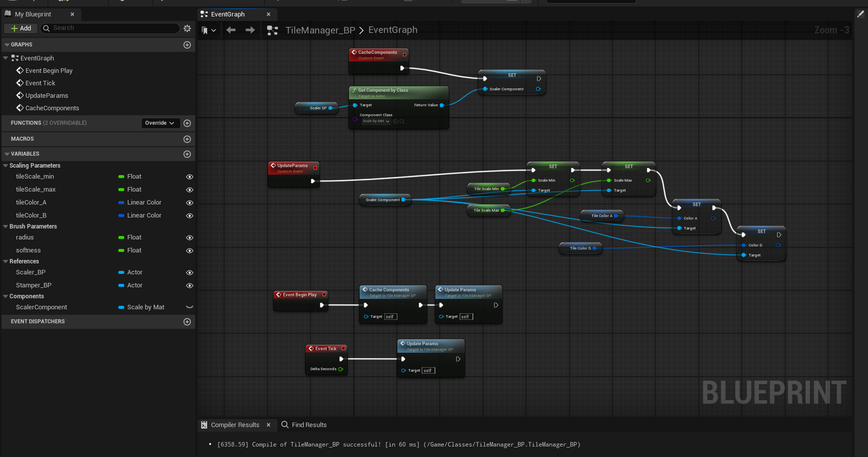
Task: Add a new graph with plus icon
Action: 187,45
